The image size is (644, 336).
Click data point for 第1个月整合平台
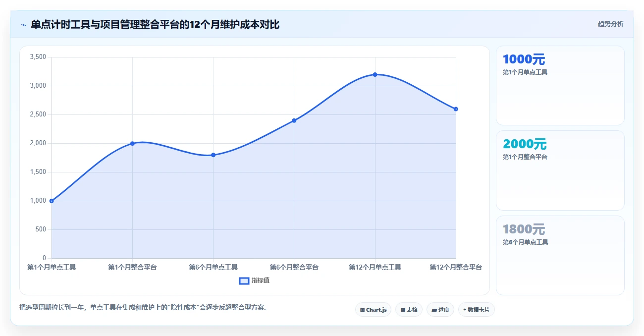[132, 143]
